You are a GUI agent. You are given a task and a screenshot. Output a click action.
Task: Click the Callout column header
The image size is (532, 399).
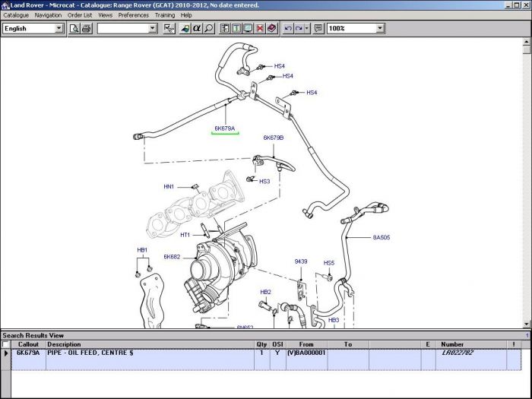(x=29, y=344)
